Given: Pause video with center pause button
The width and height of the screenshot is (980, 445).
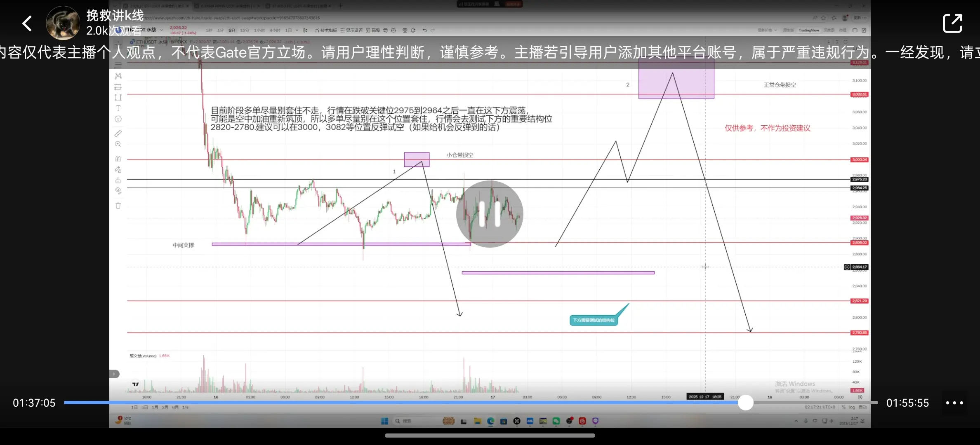Looking at the screenshot, I should (x=490, y=214).
